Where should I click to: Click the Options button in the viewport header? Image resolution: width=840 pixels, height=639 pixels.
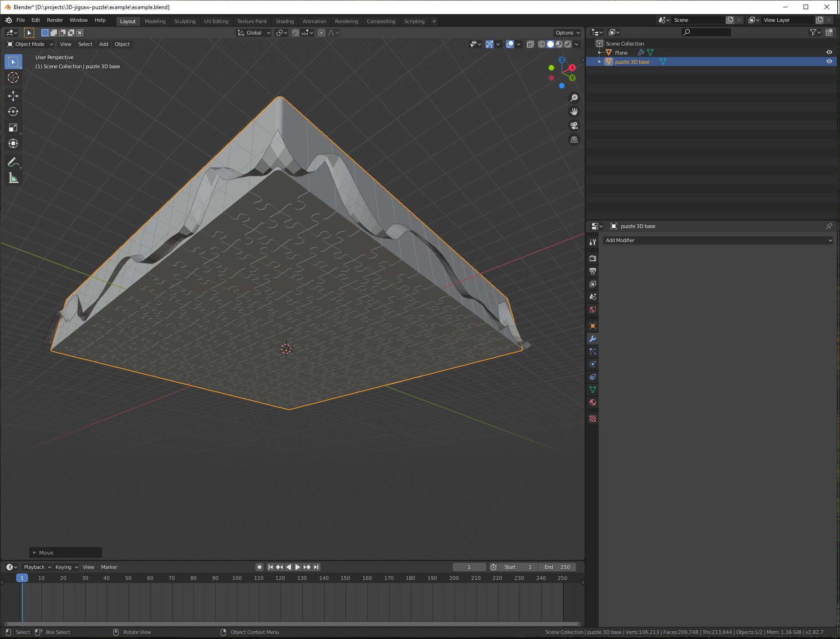[566, 33]
